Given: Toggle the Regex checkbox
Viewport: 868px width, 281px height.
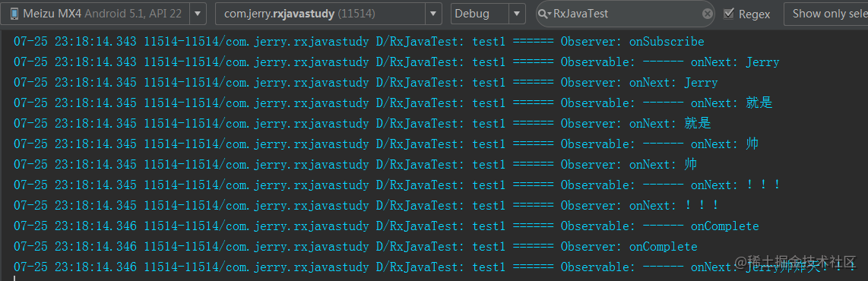Looking at the screenshot, I should pyautogui.click(x=729, y=13).
